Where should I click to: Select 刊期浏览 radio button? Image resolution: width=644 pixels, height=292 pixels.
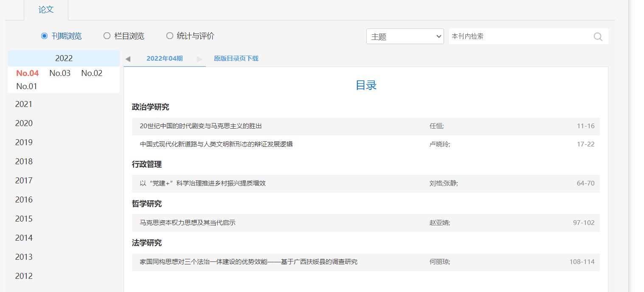(44, 36)
